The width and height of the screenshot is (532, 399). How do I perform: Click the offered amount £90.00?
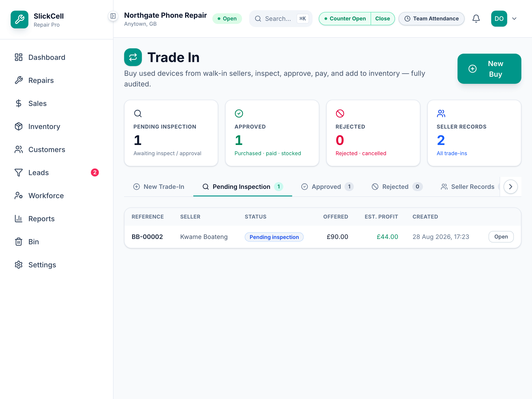click(337, 237)
